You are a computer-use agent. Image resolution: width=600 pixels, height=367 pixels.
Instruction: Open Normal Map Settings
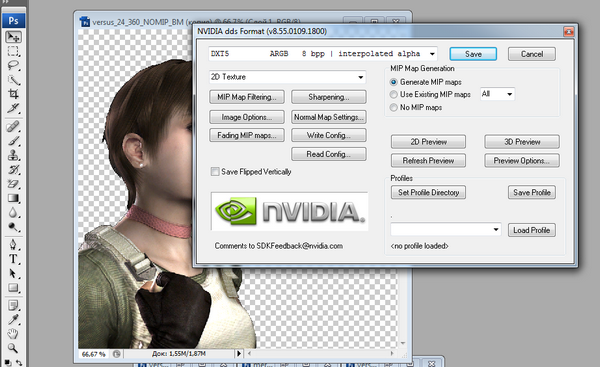[x=329, y=117]
